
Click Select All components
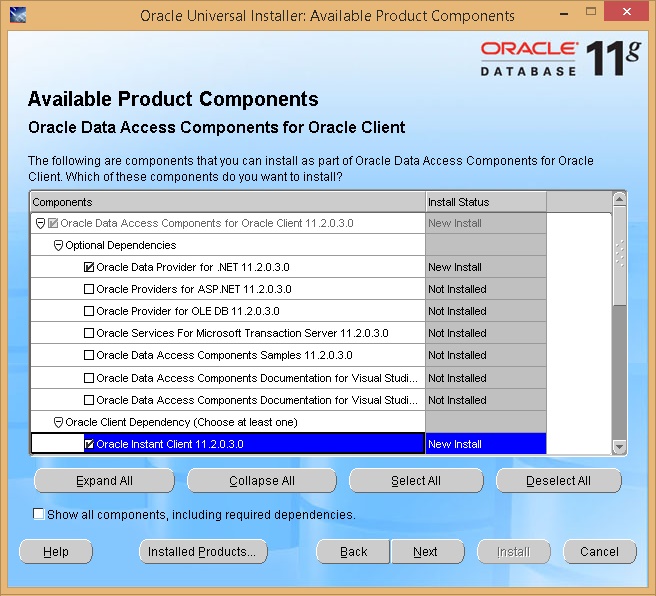tap(416, 481)
